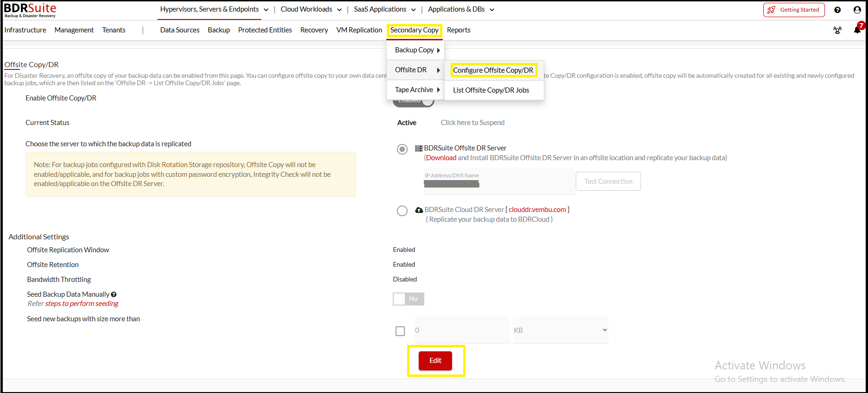Click the Test Connection button
This screenshot has height=393, width=868.
[x=608, y=181]
